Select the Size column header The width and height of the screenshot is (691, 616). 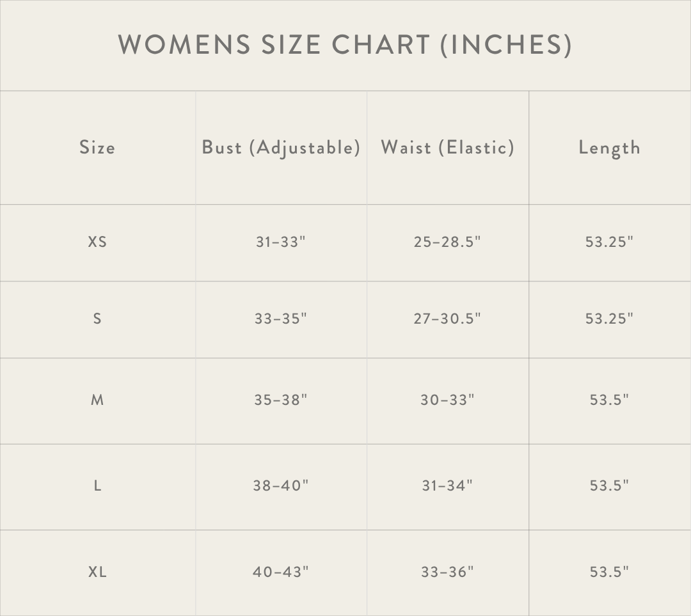97,147
